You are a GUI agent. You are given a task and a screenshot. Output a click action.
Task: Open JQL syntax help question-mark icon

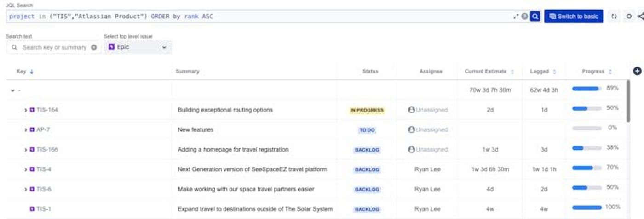click(x=525, y=17)
